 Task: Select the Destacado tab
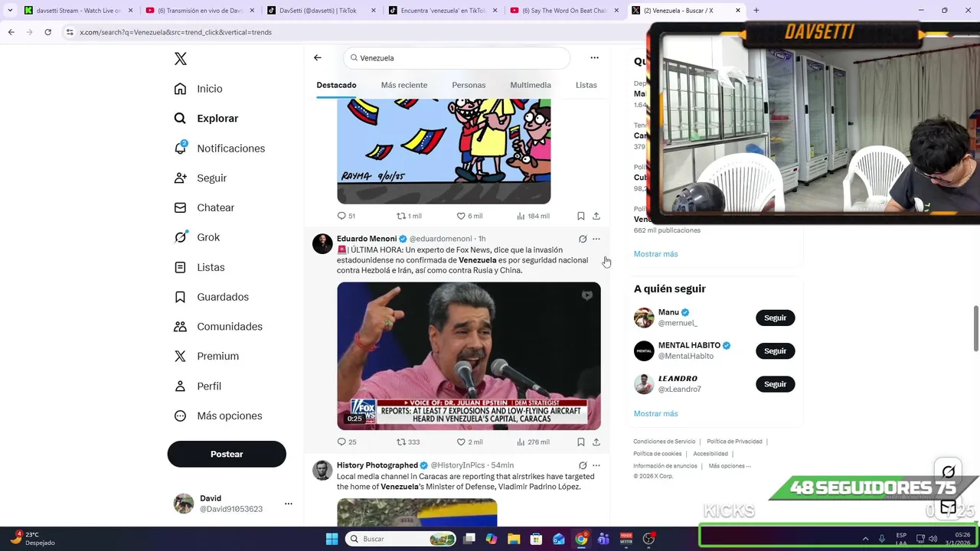point(336,85)
